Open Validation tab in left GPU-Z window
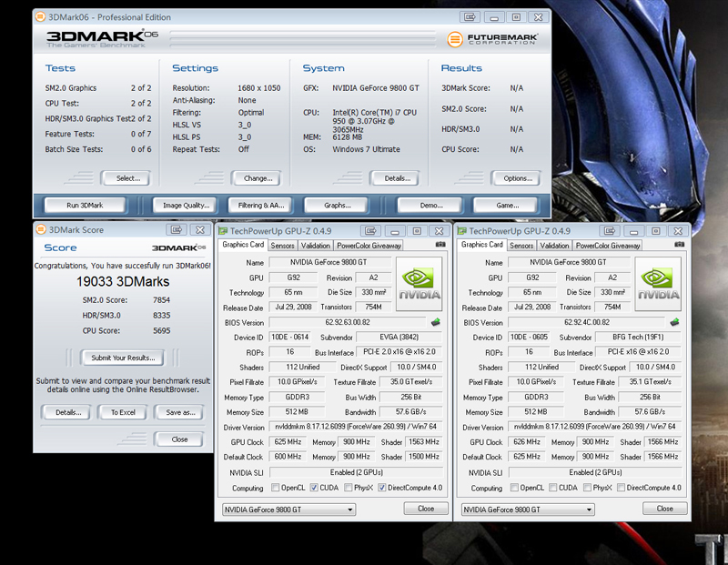728x565 pixels. coord(315,246)
